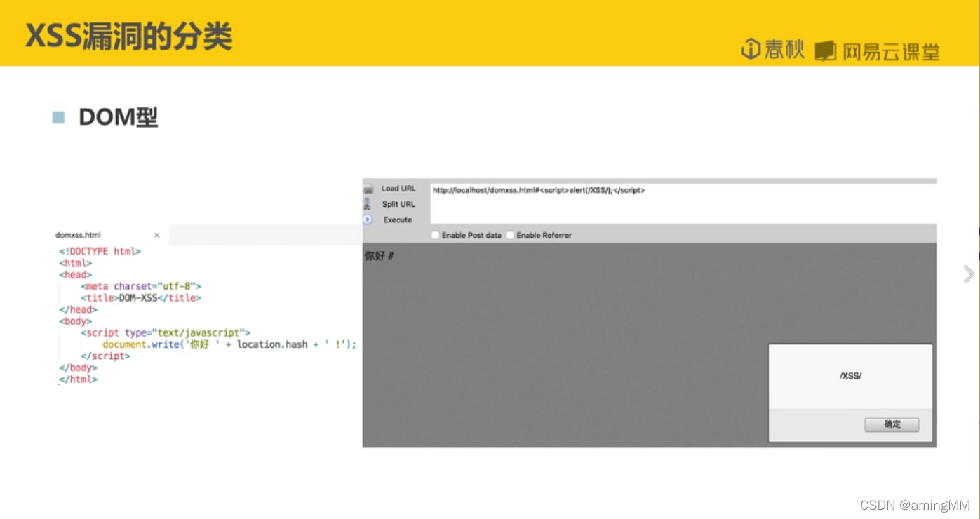Click the <title>DOM-XSS</title> line
The width and height of the screenshot is (980, 519).
click(141, 298)
